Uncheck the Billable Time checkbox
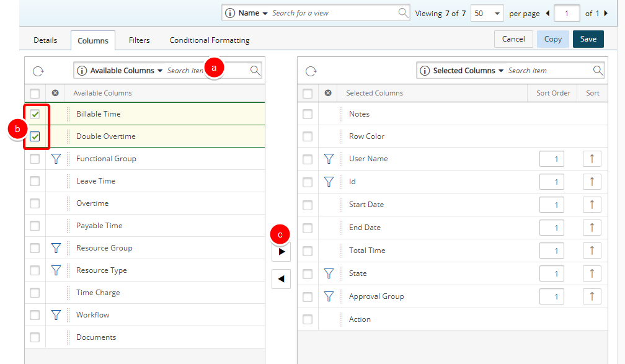Viewport: 625px width, 364px height. 35,115
